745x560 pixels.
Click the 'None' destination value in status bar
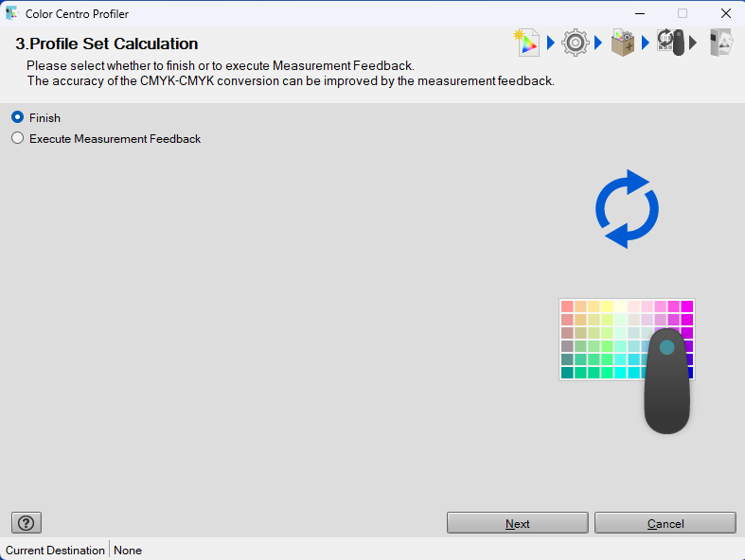[128, 550]
